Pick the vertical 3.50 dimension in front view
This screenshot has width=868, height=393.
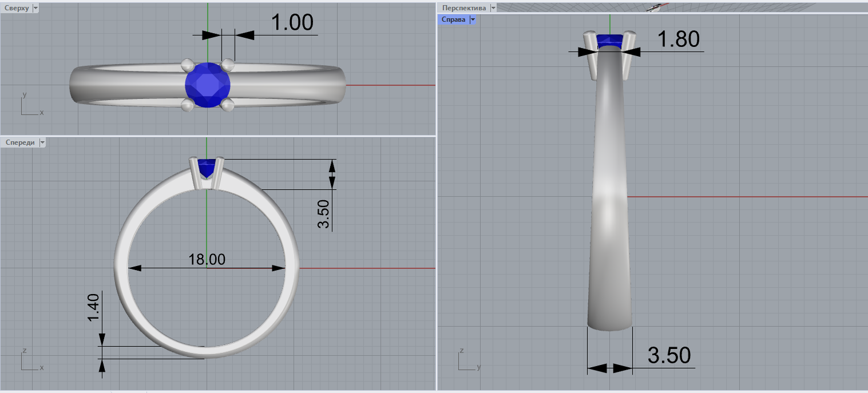[x=324, y=214]
